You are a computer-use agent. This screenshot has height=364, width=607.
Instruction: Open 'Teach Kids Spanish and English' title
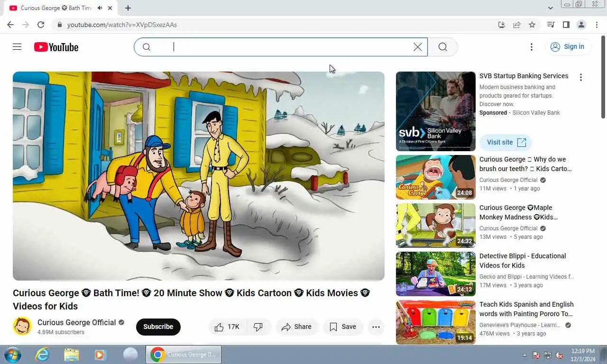[526, 309]
